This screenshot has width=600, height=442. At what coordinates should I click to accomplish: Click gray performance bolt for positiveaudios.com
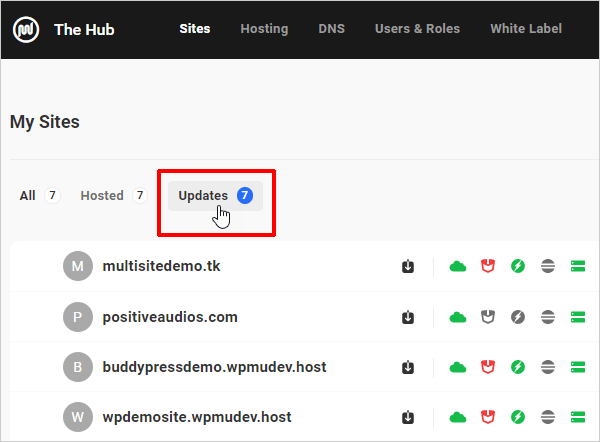click(x=518, y=317)
